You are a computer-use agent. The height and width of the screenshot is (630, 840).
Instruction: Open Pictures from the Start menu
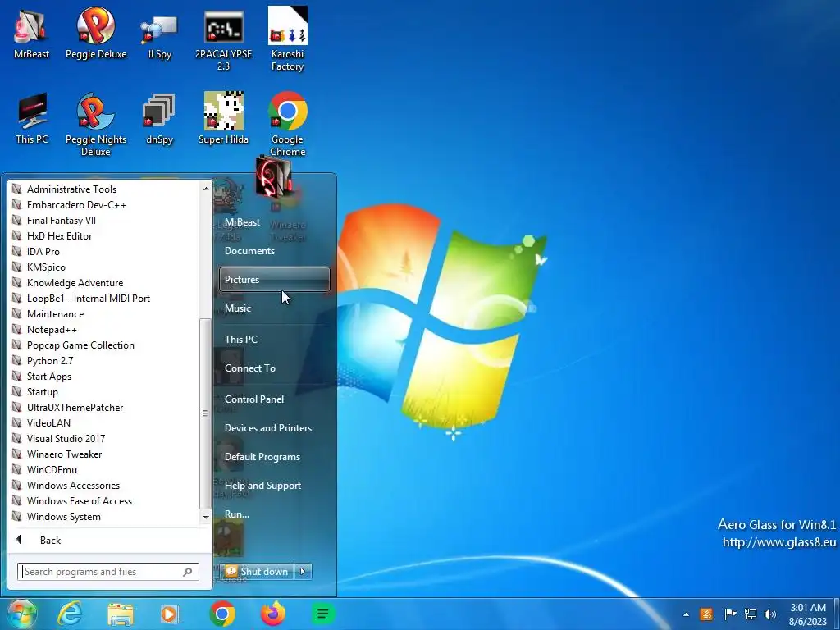(x=274, y=279)
